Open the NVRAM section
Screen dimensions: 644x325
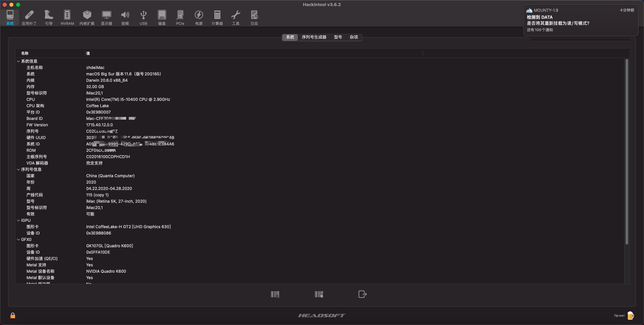[67, 17]
